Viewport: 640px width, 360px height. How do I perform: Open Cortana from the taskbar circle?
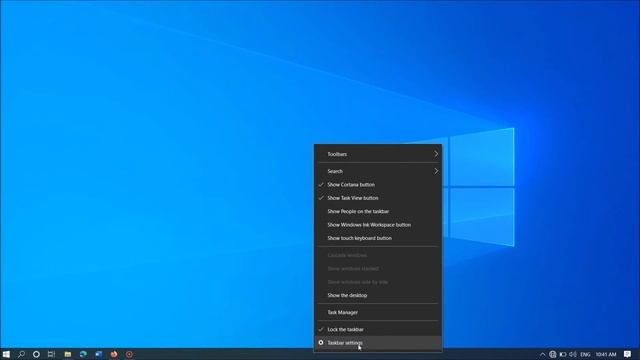(36, 354)
